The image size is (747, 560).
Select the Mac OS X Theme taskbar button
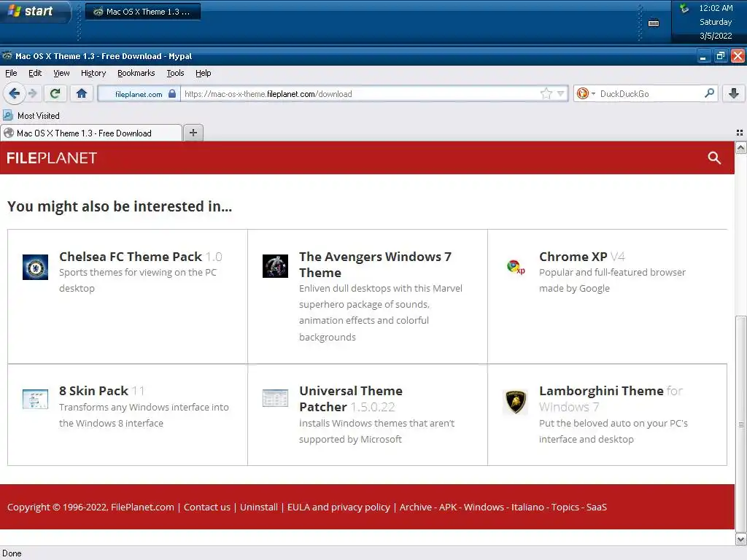tap(143, 12)
